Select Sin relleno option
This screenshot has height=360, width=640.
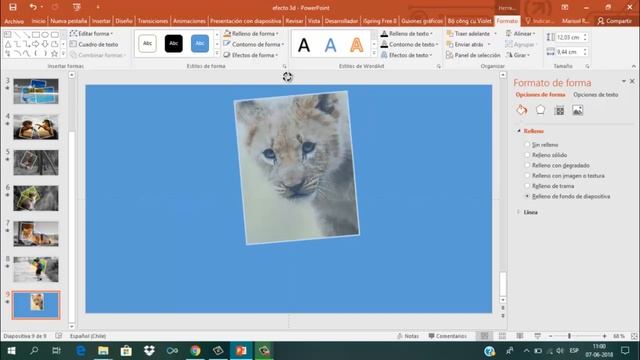coord(541,144)
